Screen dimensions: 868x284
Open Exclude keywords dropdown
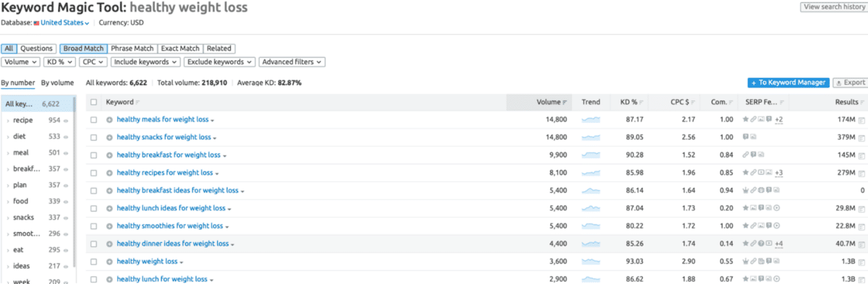(220, 62)
